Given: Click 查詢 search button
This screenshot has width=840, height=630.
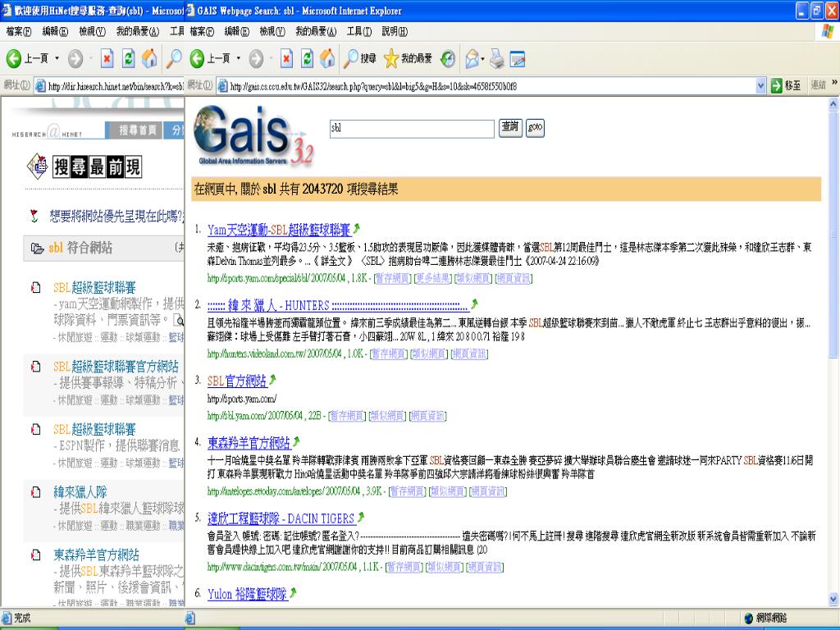Looking at the screenshot, I should [510, 127].
